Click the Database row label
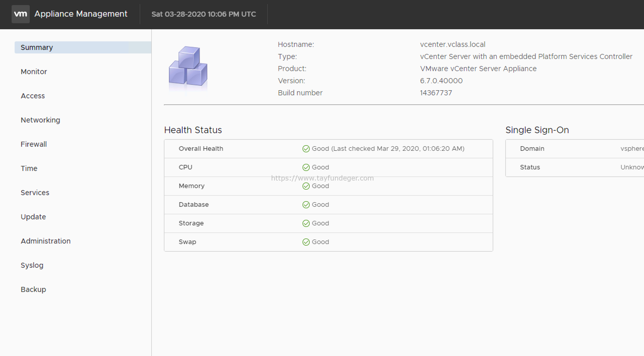Screen dimensions: 644x356 194,205
